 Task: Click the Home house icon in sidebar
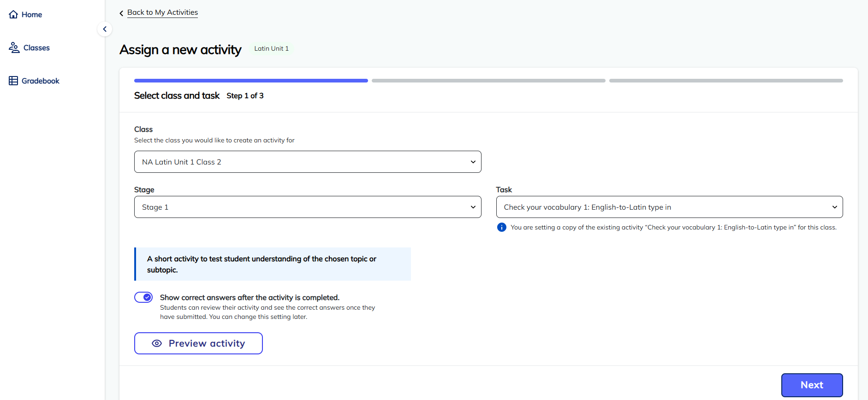click(x=13, y=14)
